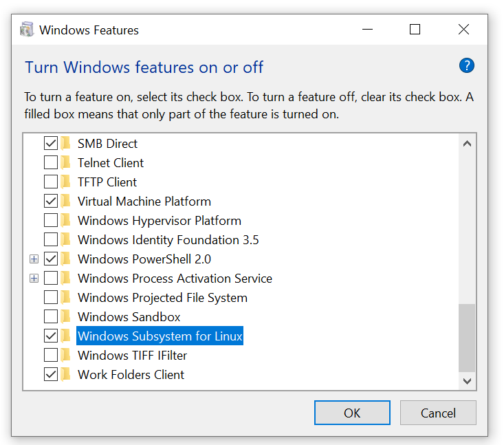Uncheck the Virtual Machine Platform checkbox
This screenshot has height=445, width=504.
(51, 201)
